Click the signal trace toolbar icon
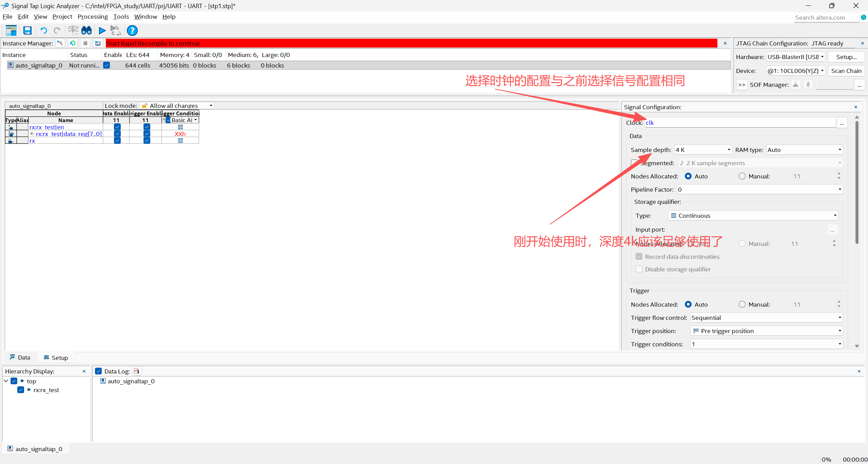 [73, 31]
